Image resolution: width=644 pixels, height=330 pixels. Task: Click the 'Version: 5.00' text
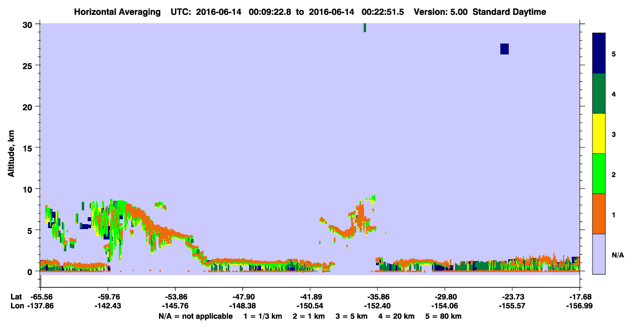click(x=441, y=12)
